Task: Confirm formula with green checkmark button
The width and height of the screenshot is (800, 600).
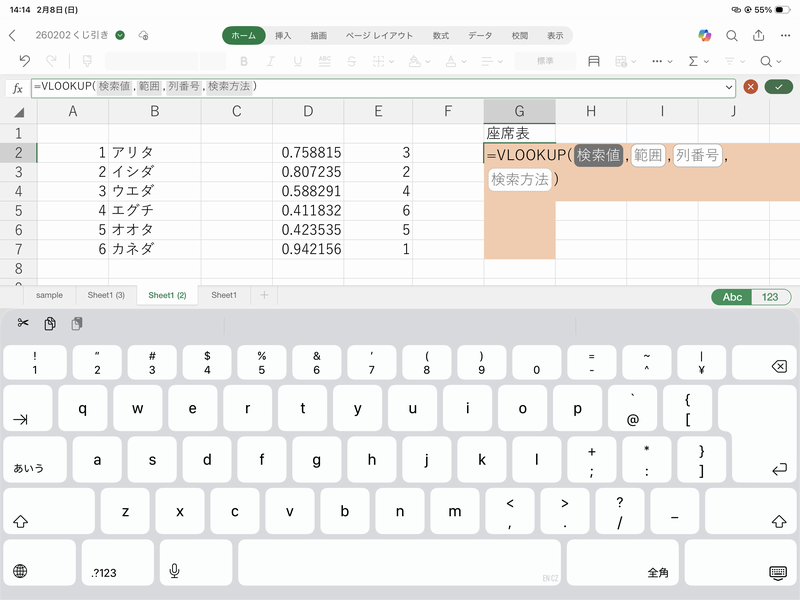Action: click(778, 87)
